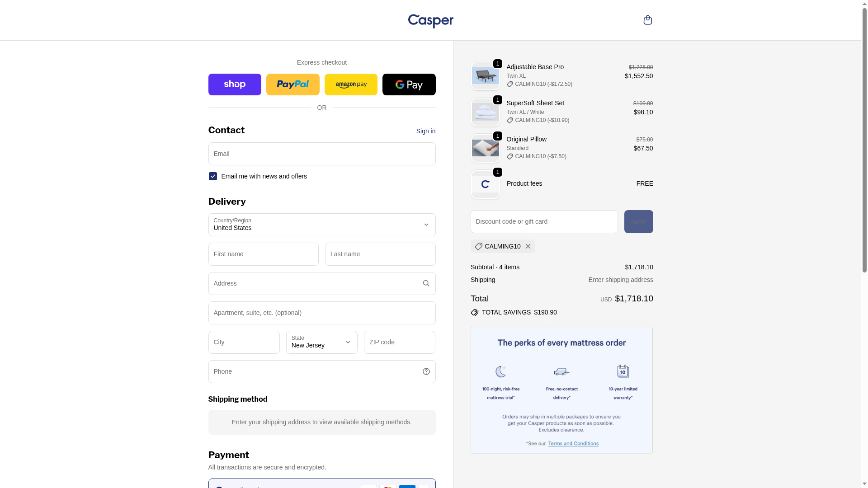Open the shopping bag icon
The image size is (868, 488).
[x=647, y=20]
